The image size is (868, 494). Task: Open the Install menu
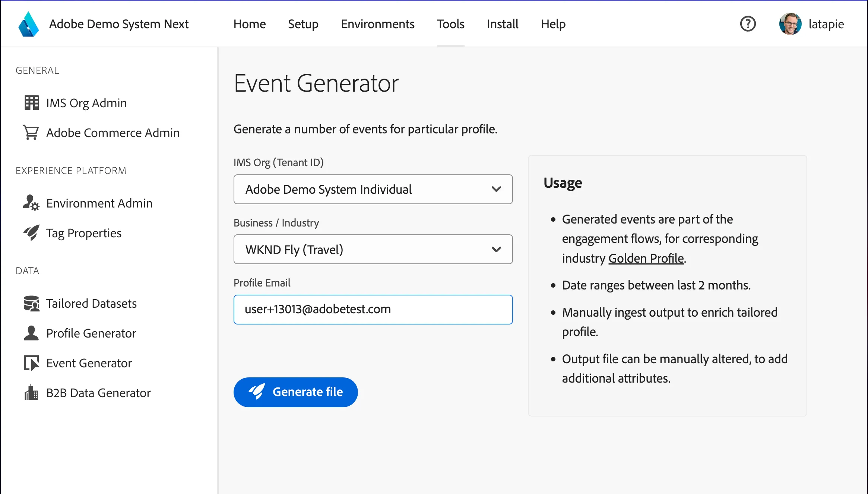(x=503, y=24)
